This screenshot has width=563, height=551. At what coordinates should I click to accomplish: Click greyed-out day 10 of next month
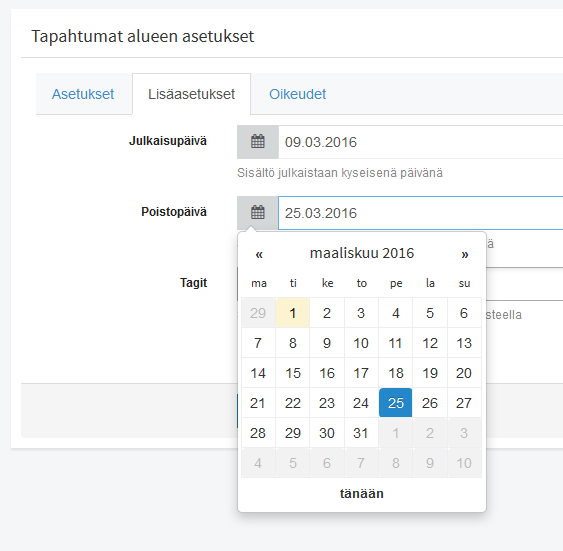(x=464, y=463)
